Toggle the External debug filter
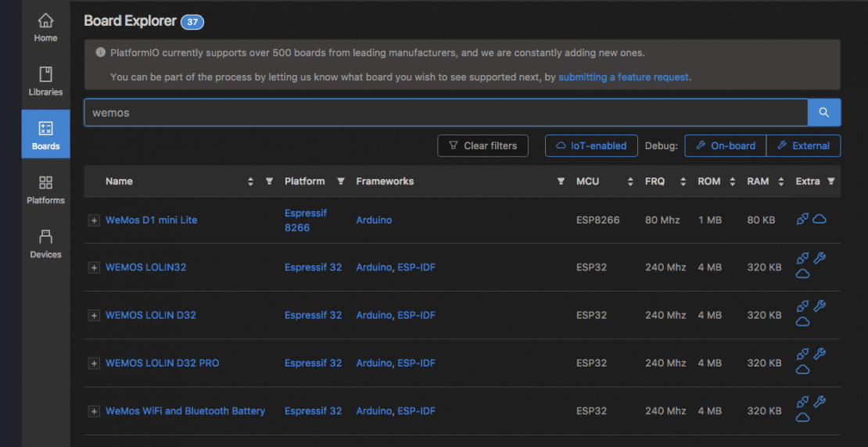 (803, 146)
